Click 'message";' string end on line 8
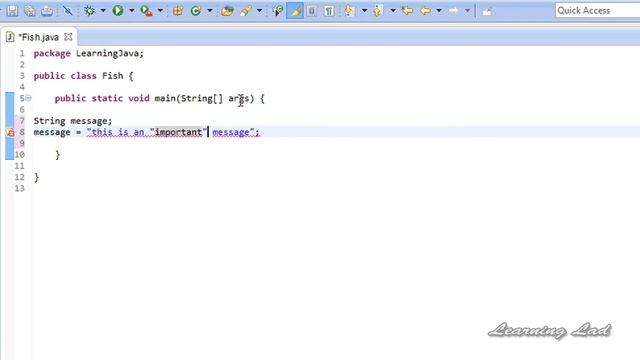The image size is (640, 360). [236, 132]
